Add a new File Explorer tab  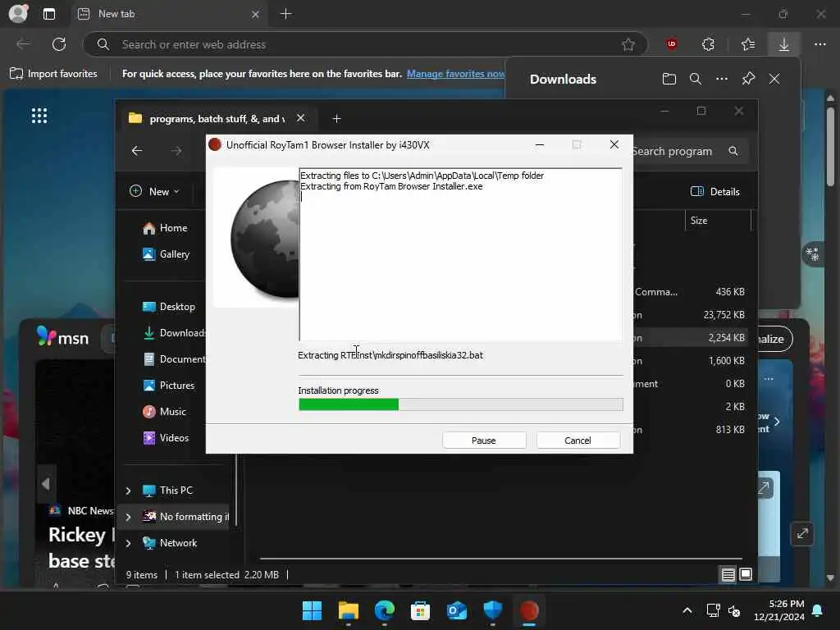coord(336,118)
